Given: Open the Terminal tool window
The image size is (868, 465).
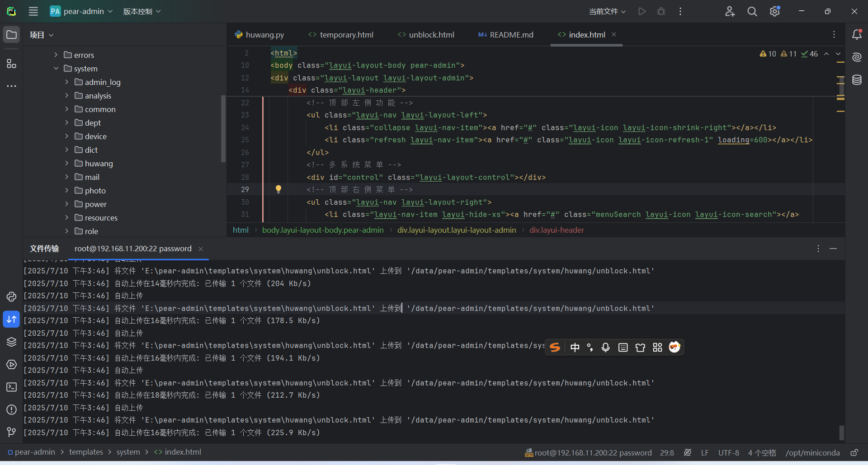Looking at the screenshot, I should pyautogui.click(x=12, y=387).
